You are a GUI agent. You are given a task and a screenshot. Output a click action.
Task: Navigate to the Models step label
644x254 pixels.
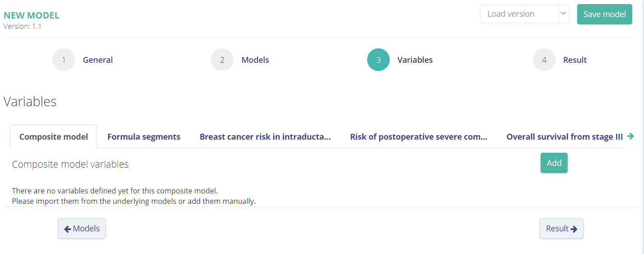click(255, 60)
